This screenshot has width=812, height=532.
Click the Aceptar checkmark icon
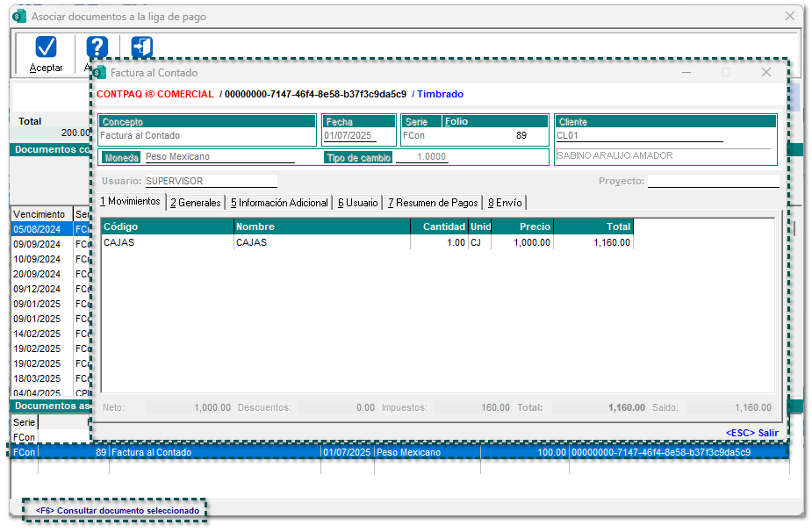[46, 47]
